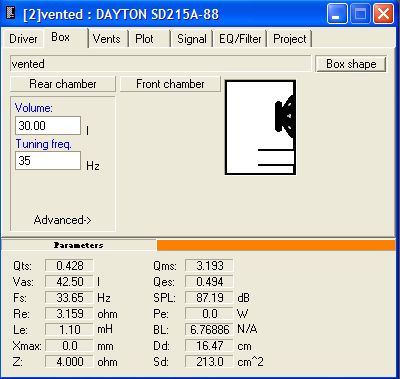This screenshot has width=400, height=379.
Task: Open the Advanced-> settings link
Action: [62, 220]
